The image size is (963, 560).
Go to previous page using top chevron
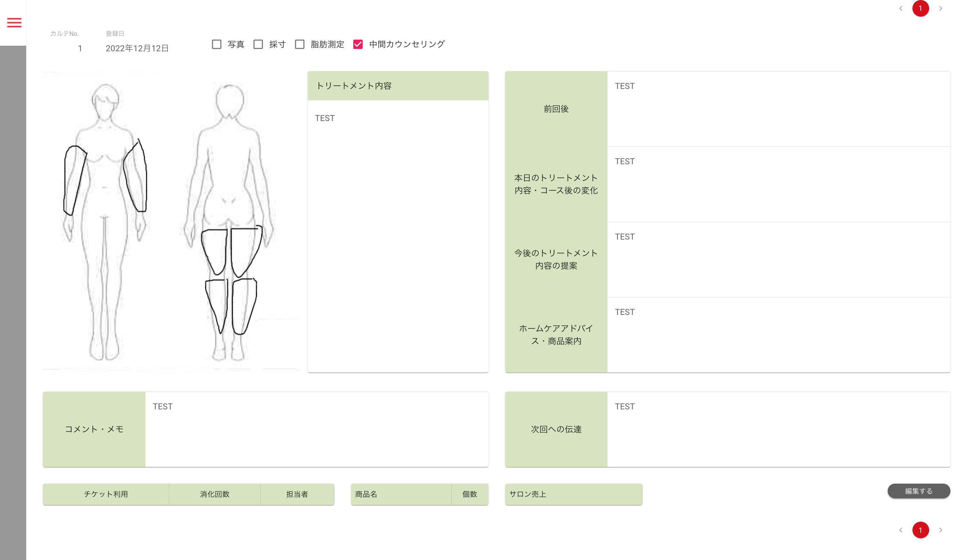[x=901, y=8]
